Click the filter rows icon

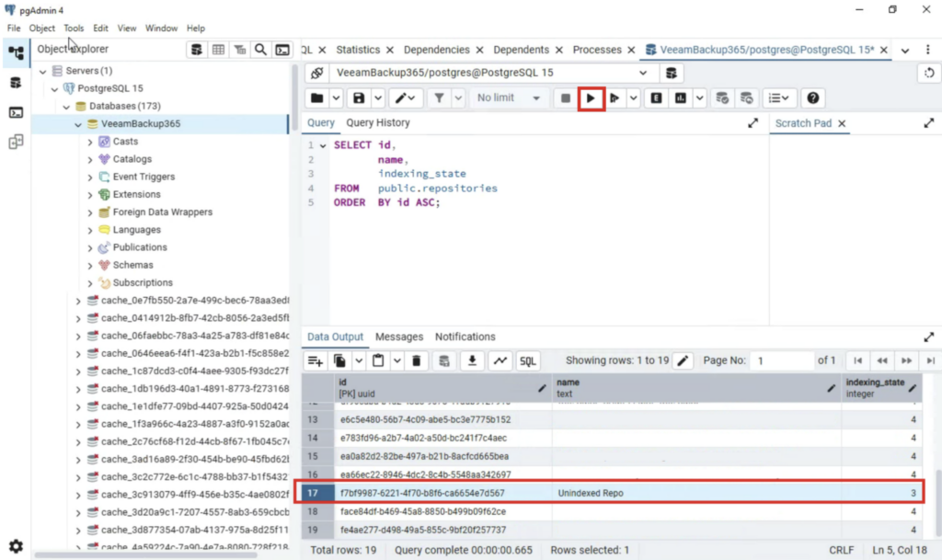(439, 97)
